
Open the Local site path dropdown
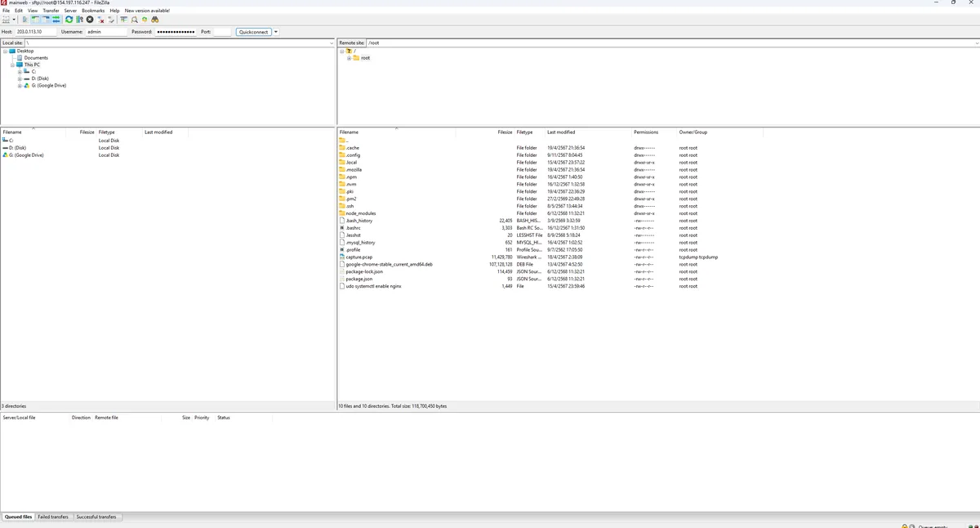tap(331, 43)
